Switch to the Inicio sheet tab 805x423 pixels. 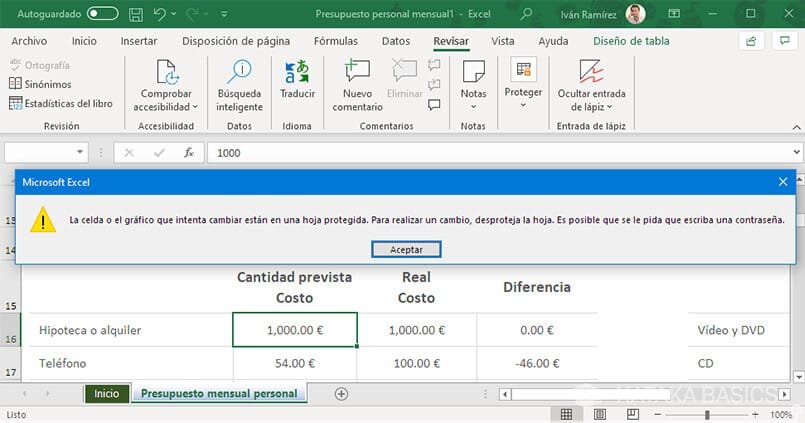pos(107,394)
